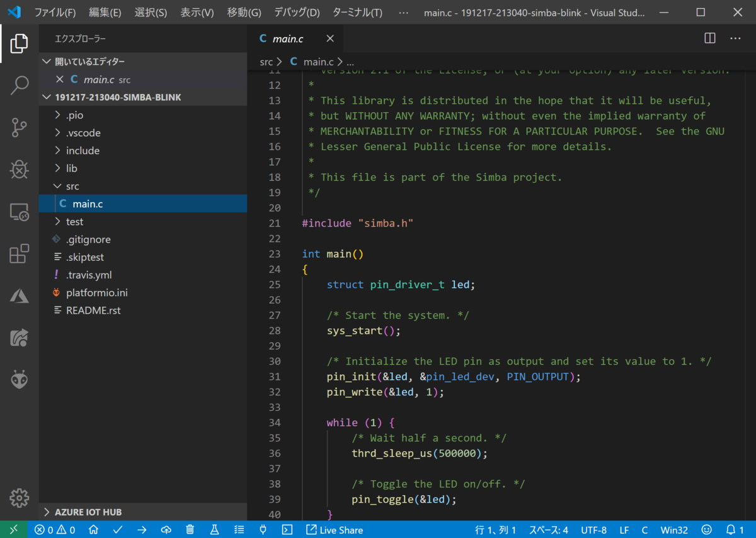
Task: Open the Source Control view
Action: pos(20,127)
